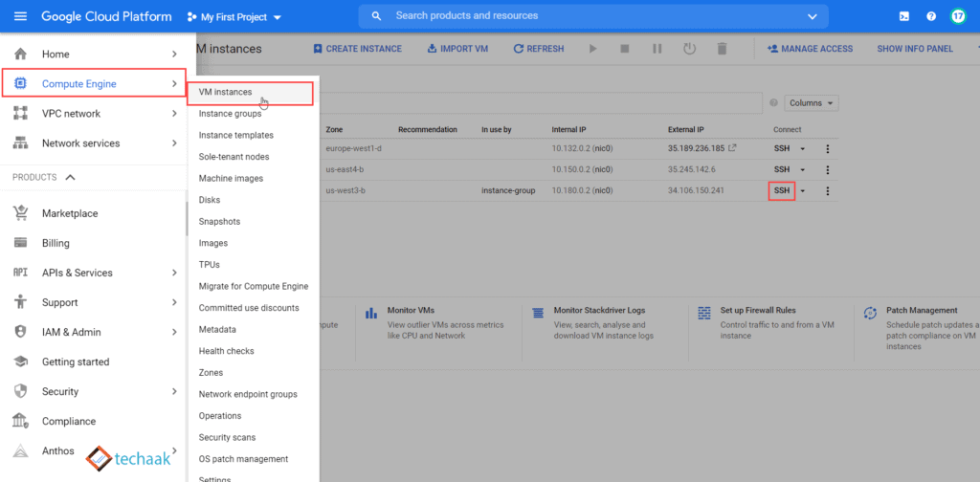Viewport: 980px width, 482px height.
Task: Click CREATE INSTANCE button
Action: coord(358,49)
